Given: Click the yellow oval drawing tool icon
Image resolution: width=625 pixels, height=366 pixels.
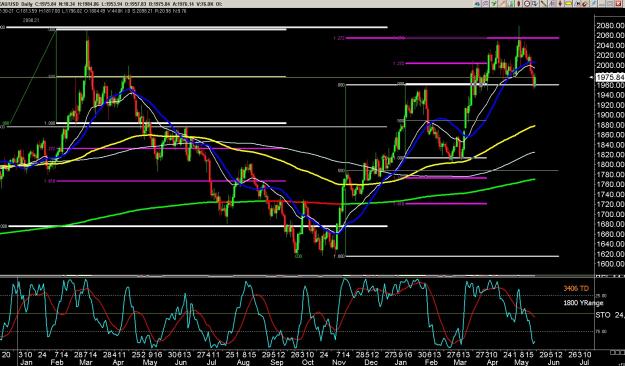Looking at the screenshot, I should coord(567,4).
